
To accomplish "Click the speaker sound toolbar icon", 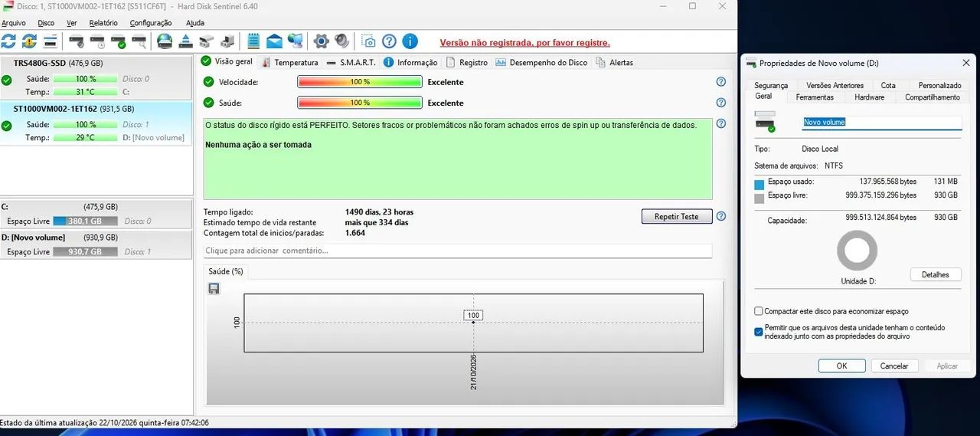I will point(342,41).
